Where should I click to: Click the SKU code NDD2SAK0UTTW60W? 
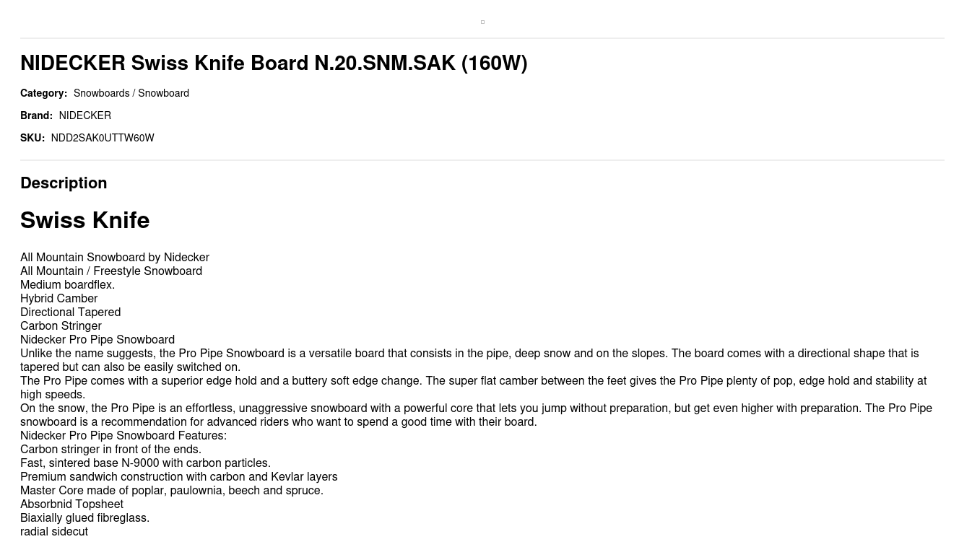pos(103,138)
